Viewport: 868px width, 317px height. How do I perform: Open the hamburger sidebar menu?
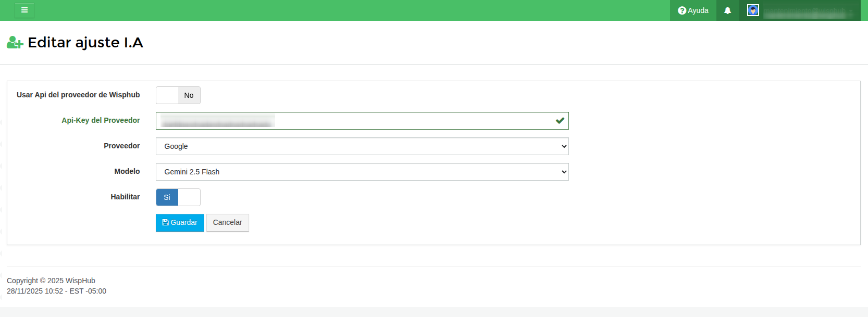point(24,10)
